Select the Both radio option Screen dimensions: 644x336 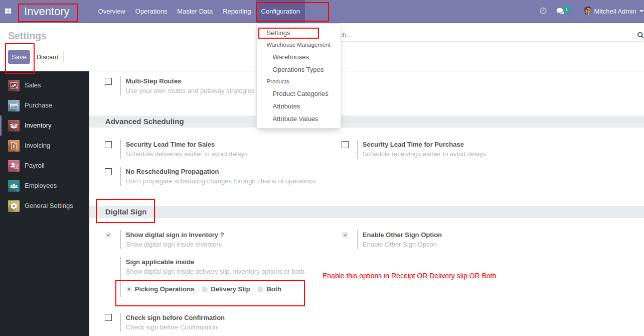(260, 289)
